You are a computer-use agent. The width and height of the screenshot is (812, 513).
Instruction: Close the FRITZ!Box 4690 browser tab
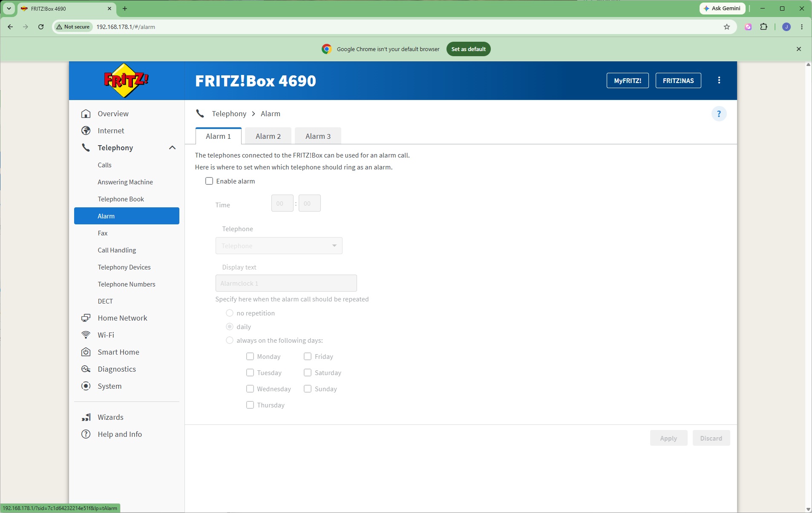pyautogui.click(x=109, y=9)
